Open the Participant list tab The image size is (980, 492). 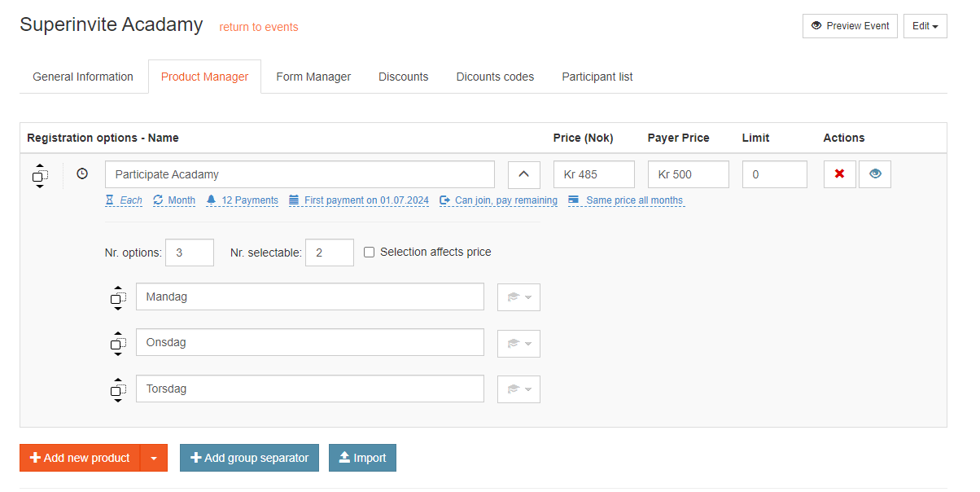(597, 77)
